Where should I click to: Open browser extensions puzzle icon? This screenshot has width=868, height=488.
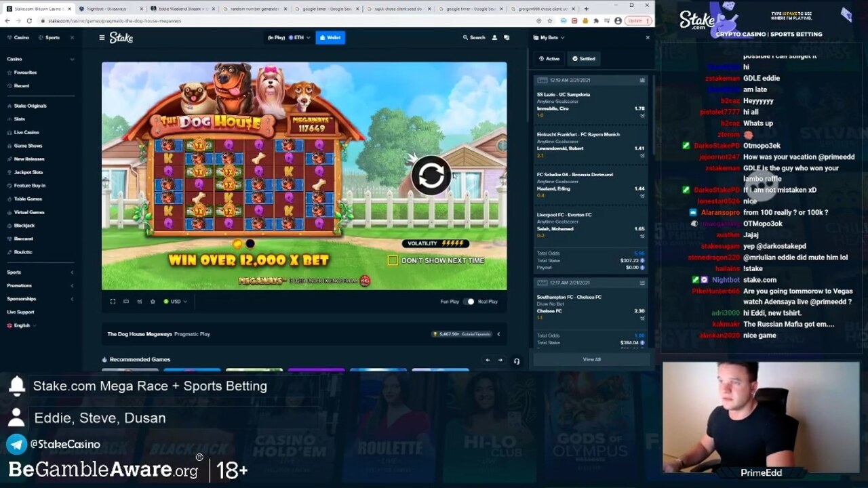(x=595, y=21)
